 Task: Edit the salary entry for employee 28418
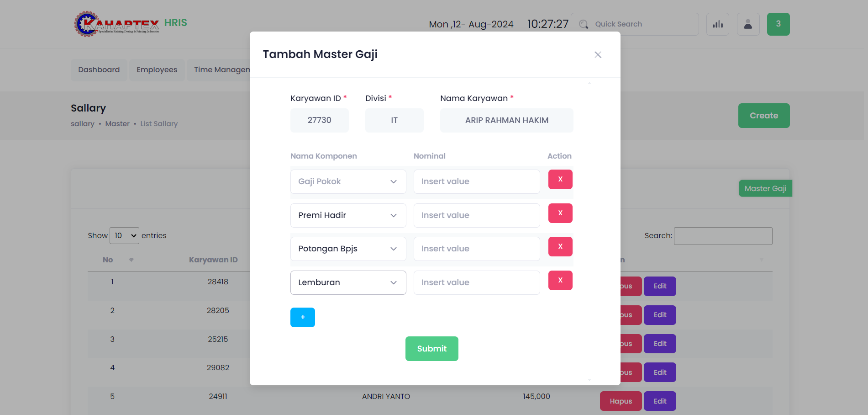[x=659, y=286]
